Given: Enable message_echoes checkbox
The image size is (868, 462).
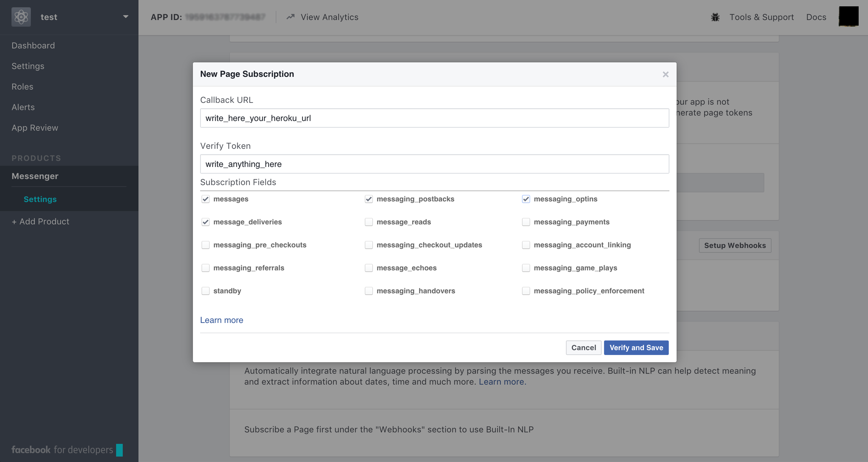Looking at the screenshot, I should point(369,268).
